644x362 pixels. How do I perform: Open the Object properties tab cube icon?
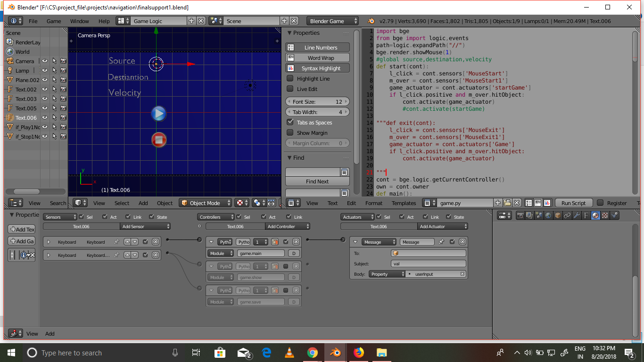[x=558, y=215]
